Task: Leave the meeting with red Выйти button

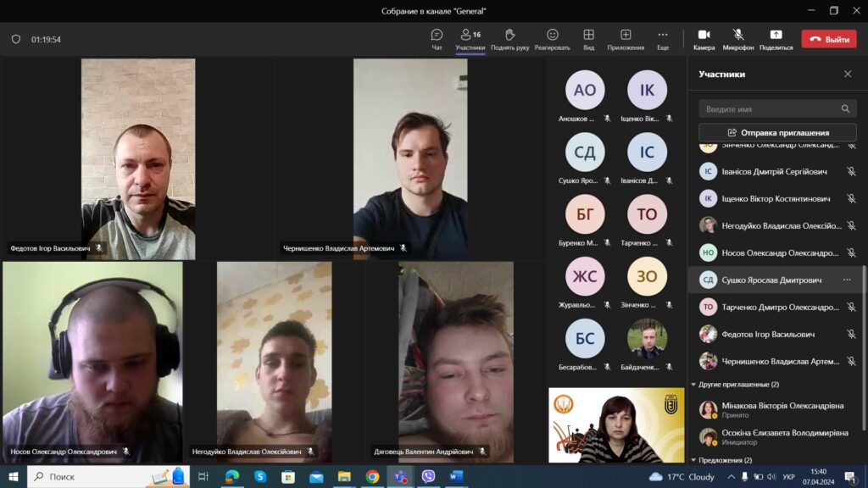Action: [x=828, y=39]
